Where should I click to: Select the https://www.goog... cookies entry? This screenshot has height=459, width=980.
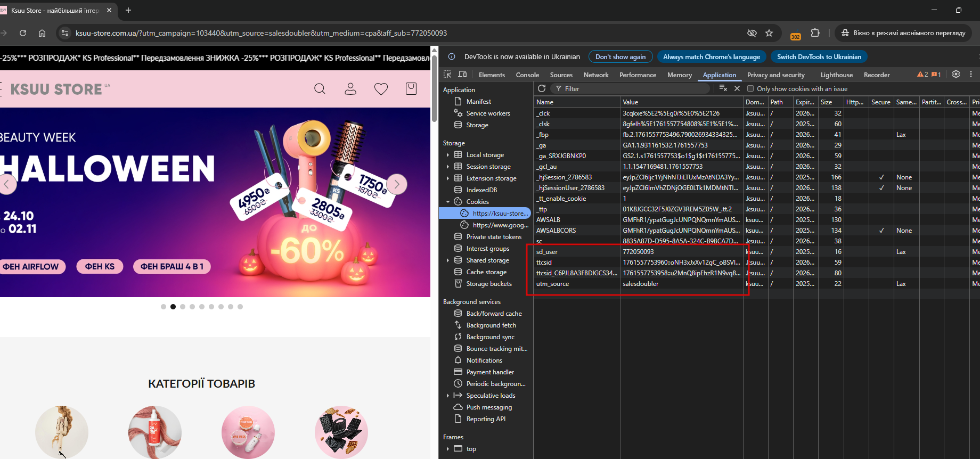(494, 225)
